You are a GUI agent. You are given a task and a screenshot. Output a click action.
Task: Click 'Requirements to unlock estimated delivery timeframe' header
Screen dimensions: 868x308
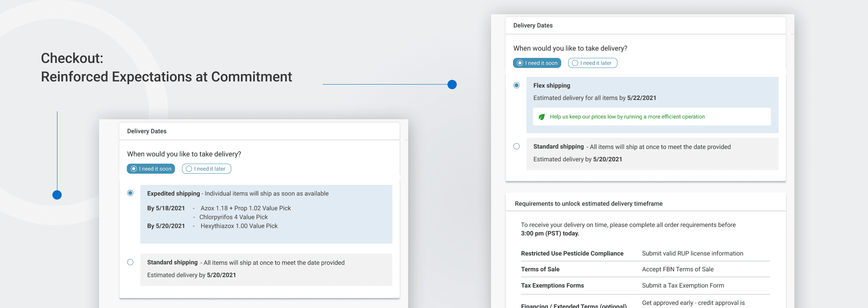[x=589, y=203]
